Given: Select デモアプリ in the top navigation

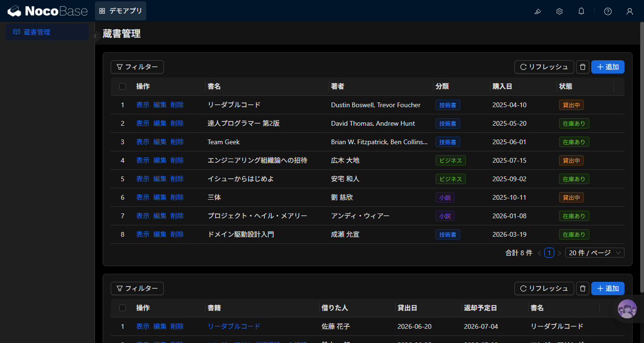Looking at the screenshot, I should pyautogui.click(x=121, y=11).
